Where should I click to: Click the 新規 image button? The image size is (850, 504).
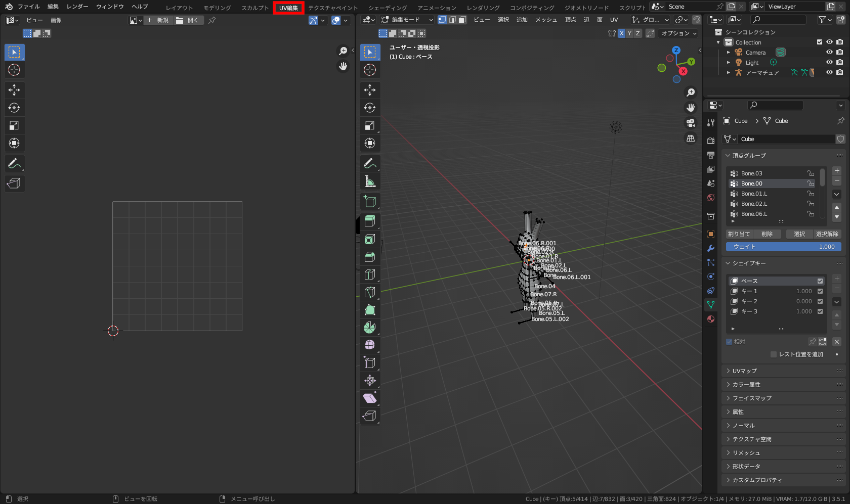click(x=158, y=20)
